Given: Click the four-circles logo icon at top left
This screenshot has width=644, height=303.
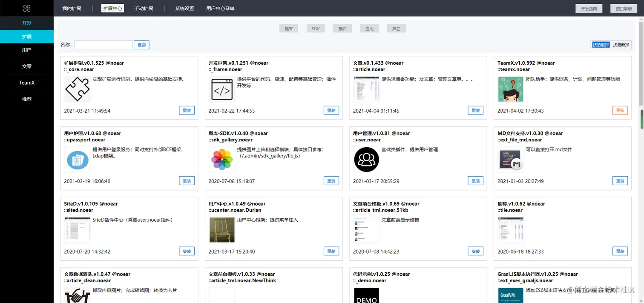Looking at the screenshot, I should [x=27, y=8].
